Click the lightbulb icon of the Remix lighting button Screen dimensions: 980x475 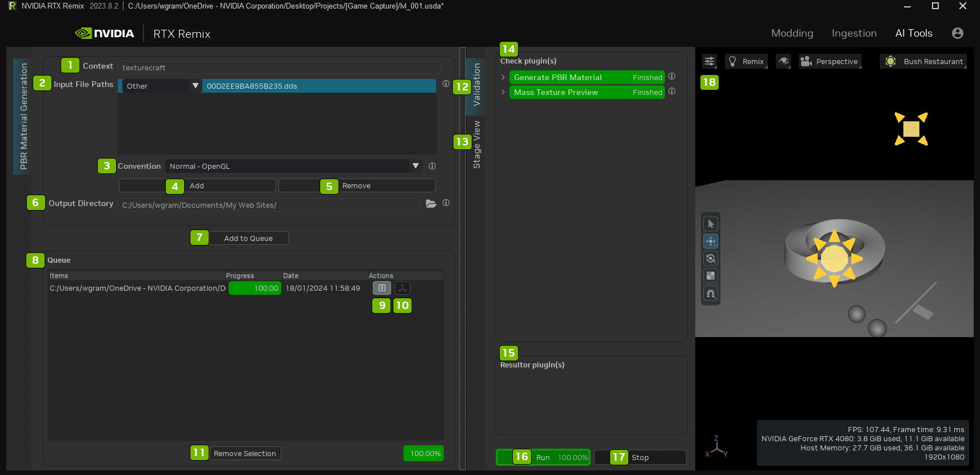coord(732,61)
